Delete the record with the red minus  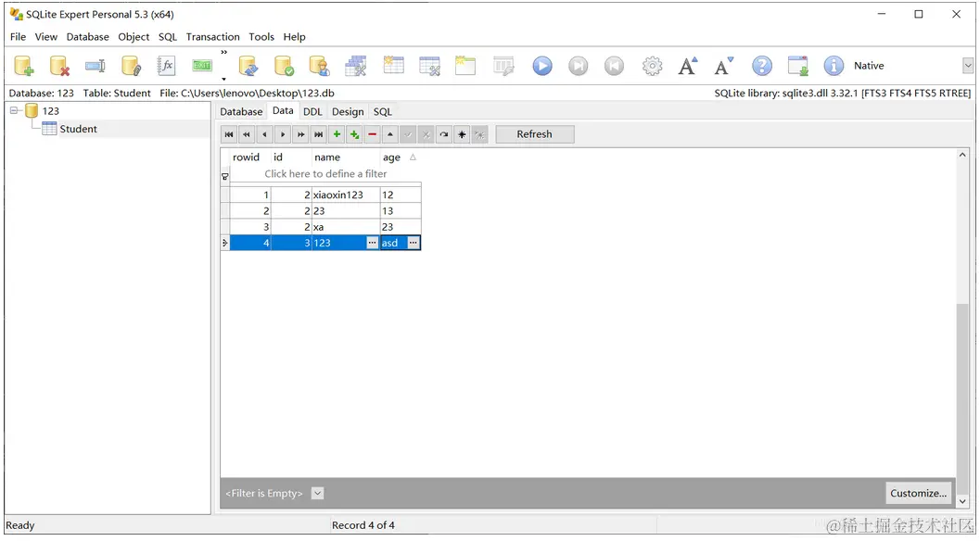373,134
